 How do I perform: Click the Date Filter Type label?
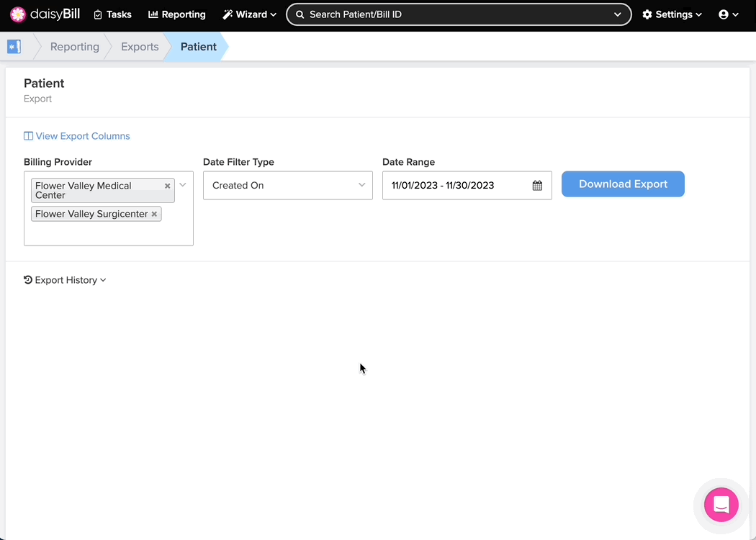pyautogui.click(x=238, y=162)
